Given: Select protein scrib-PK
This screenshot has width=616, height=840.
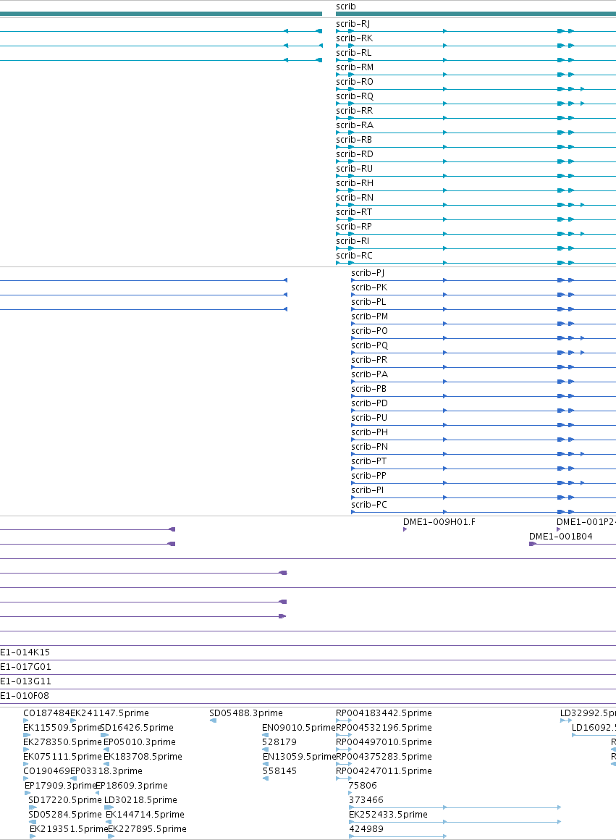Looking at the screenshot, I should click(x=369, y=287).
